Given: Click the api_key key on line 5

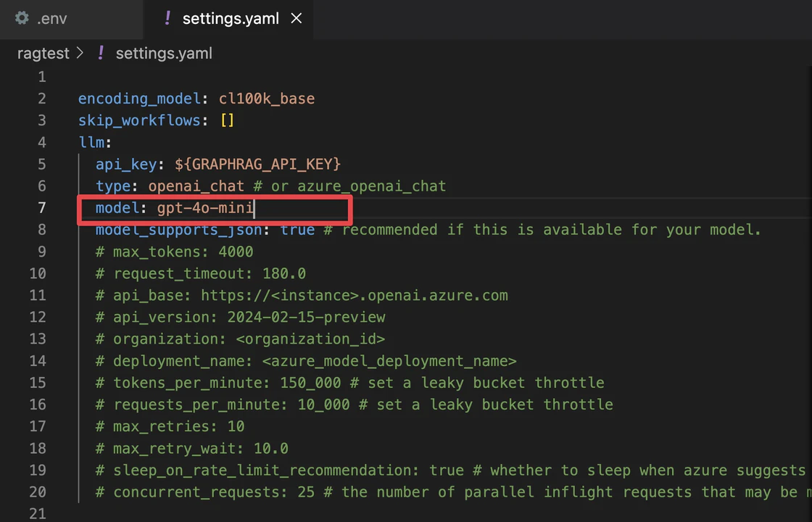Looking at the screenshot, I should click(x=126, y=164).
